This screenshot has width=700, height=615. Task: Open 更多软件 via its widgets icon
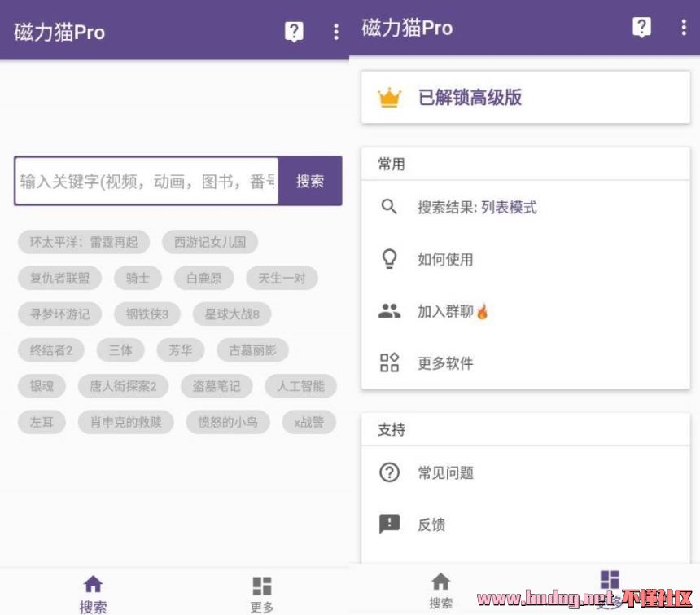pos(390,363)
